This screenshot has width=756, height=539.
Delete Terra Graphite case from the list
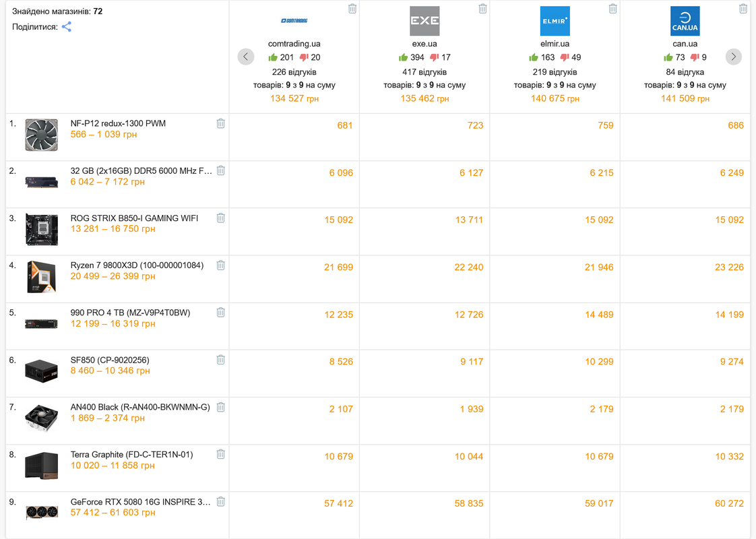221,454
